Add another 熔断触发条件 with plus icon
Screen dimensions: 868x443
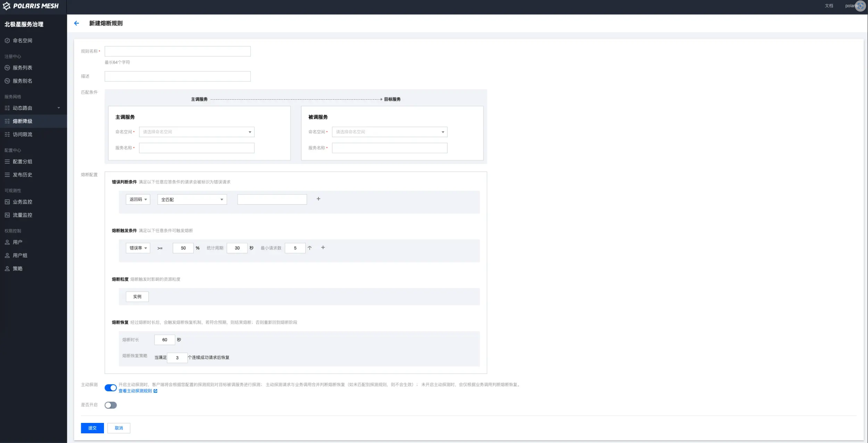(x=323, y=248)
